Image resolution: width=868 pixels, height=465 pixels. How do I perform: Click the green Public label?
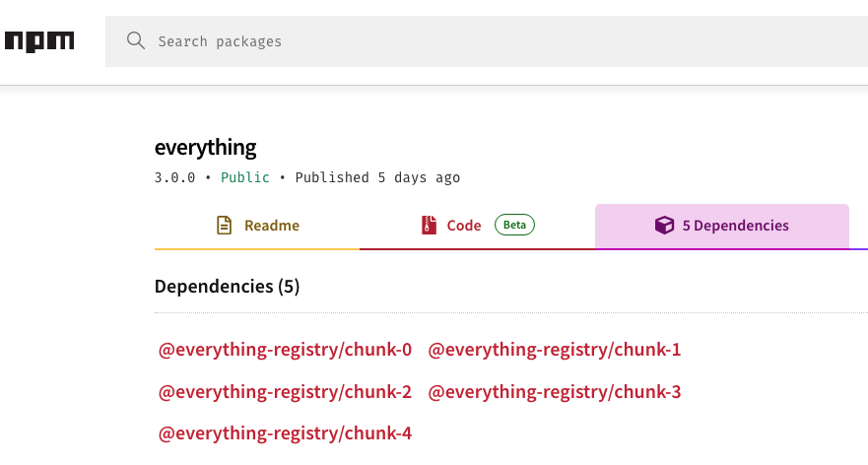(x=245, y=178)
